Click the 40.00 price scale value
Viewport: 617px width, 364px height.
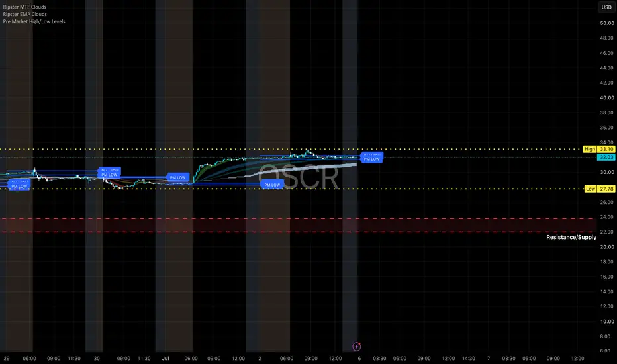tap(607, 97)
